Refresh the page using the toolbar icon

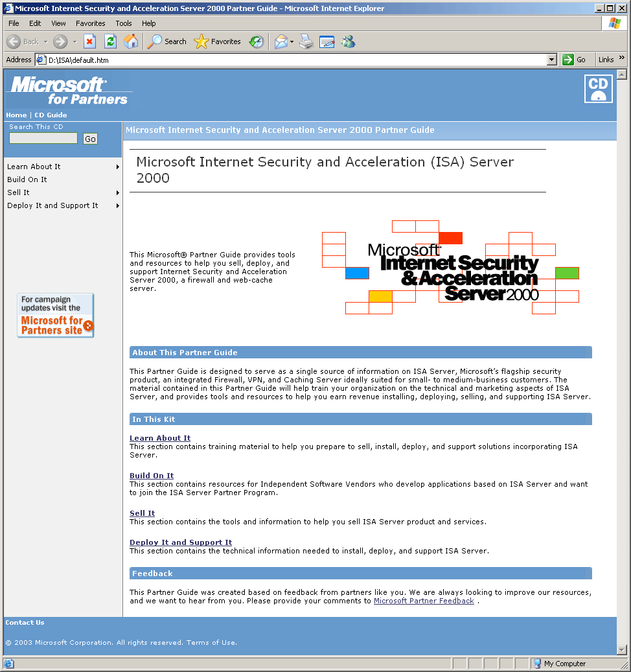click(111, 41)
